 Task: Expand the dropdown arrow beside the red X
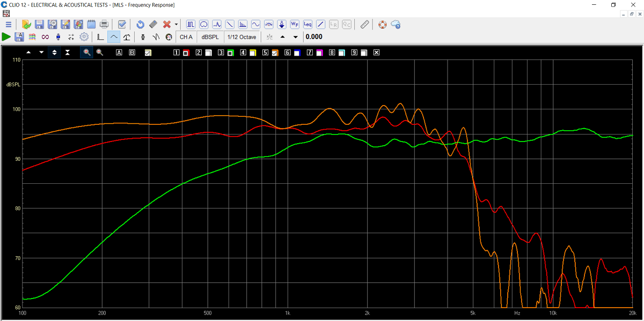point(176,25)
